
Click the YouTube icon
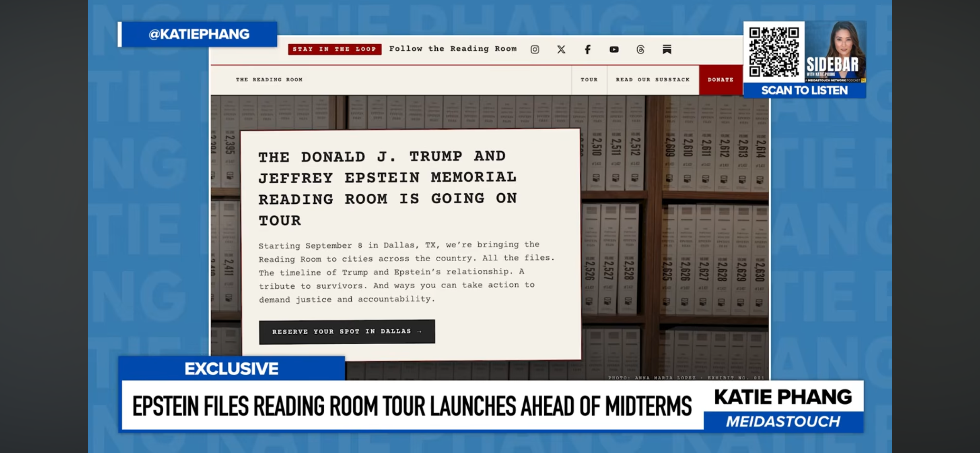coord(614,50)
